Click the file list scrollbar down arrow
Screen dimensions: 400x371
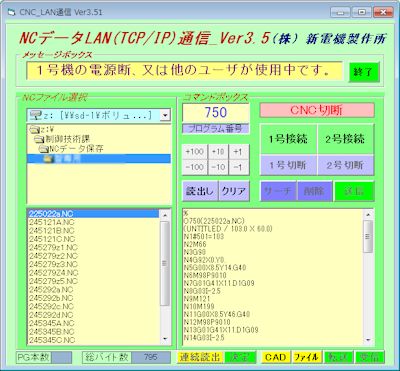pos(165,339)
